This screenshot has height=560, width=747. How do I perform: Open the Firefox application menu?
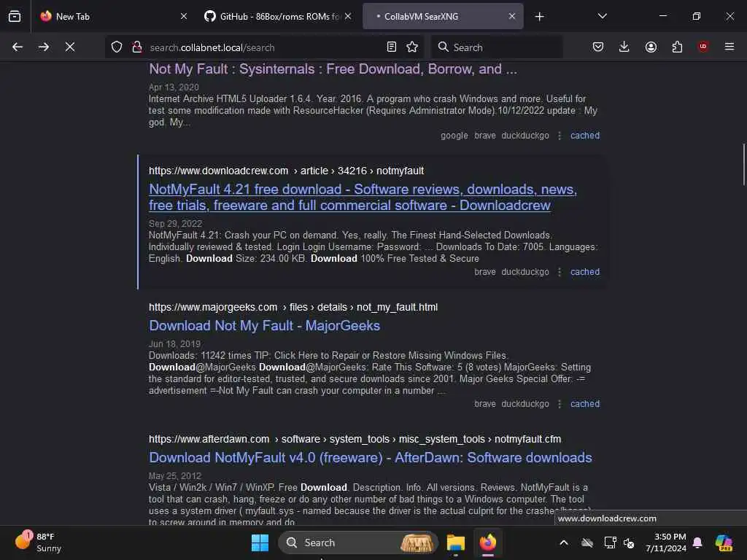(x=729, y=47)
